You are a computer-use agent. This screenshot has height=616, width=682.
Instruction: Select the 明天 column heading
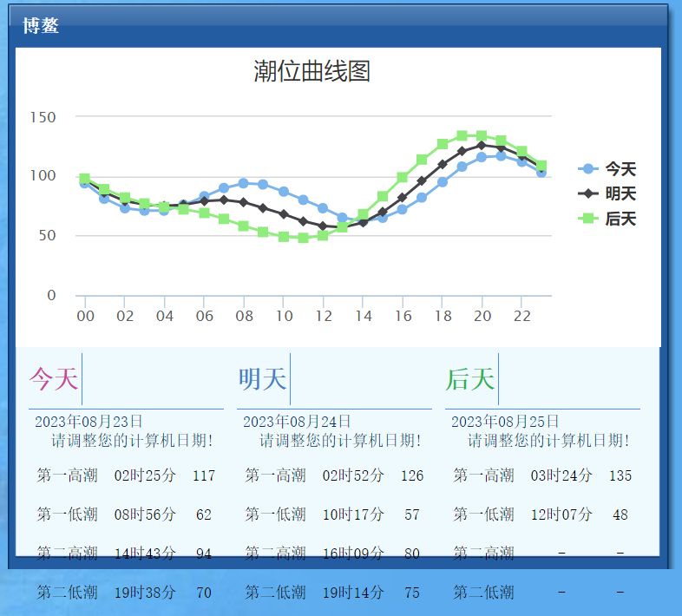point(262,378)
